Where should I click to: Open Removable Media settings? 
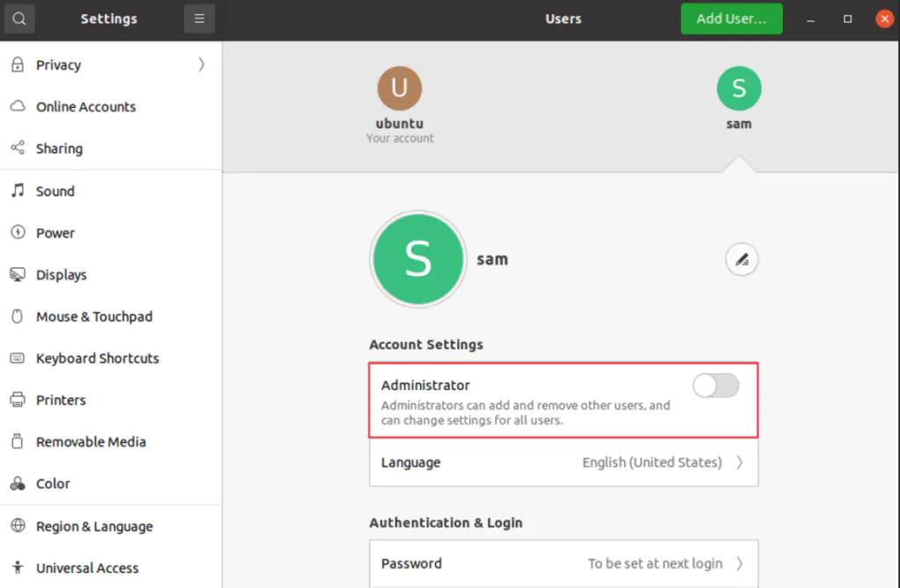point(91,442)
